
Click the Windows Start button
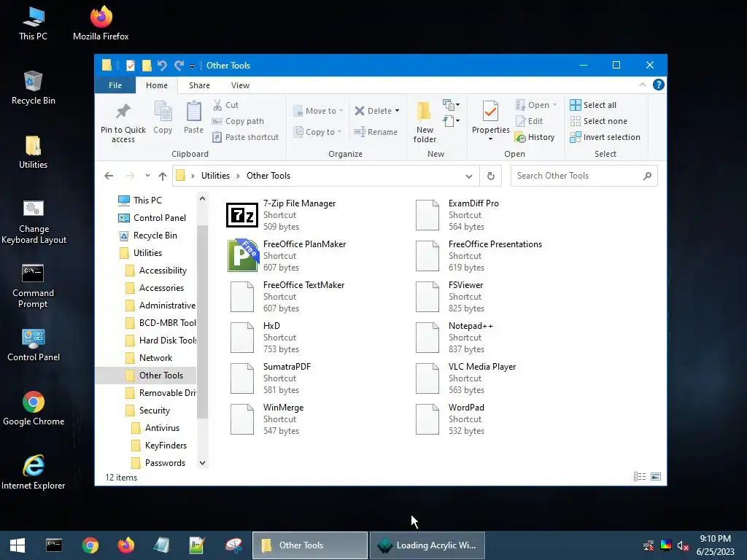click(18, 545)
